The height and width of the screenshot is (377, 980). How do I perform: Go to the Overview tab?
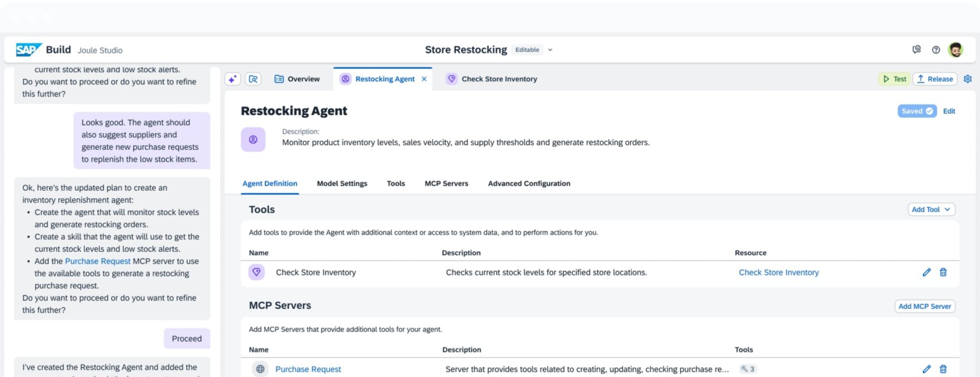[297, 79]
